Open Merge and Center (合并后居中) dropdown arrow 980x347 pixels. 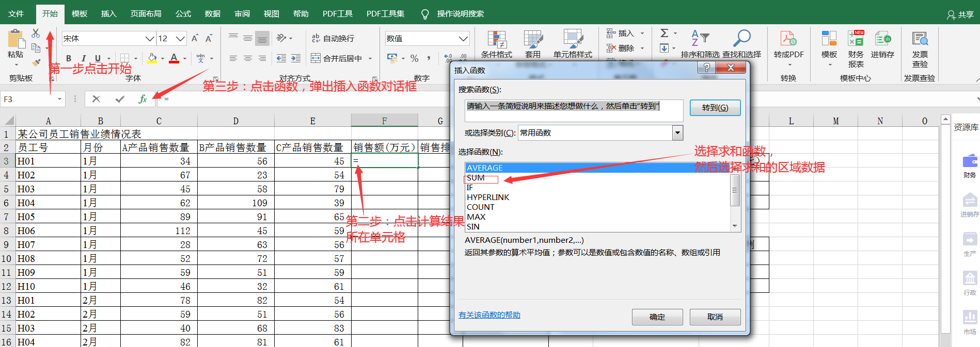coord(370,58)
